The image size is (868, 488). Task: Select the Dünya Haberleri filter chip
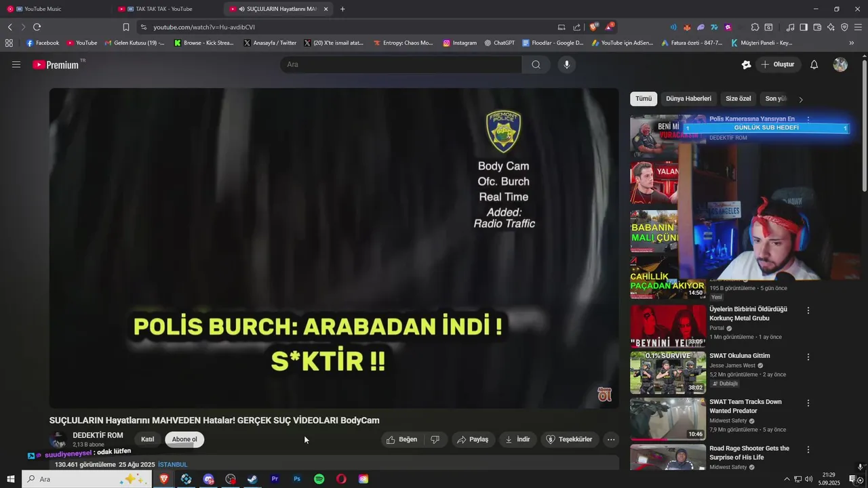(688, 99)
